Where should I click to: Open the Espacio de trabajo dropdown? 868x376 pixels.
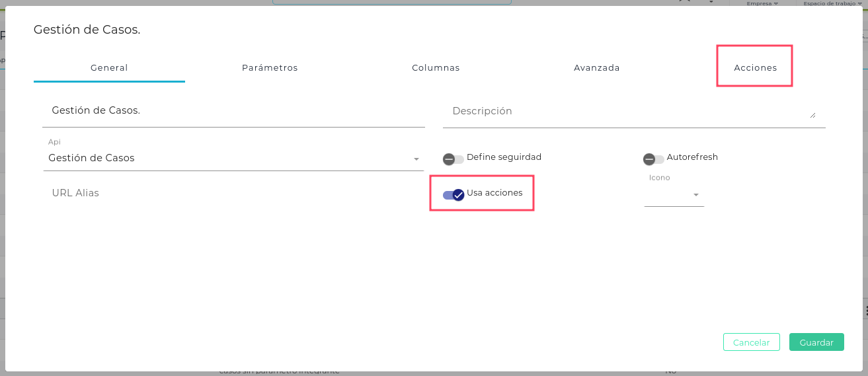pos(832,3)
